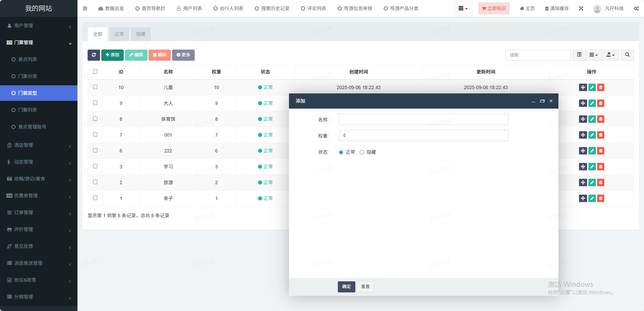
Task: Click the drag-move icon for 旅游 row
Action: tap(583, 182)
